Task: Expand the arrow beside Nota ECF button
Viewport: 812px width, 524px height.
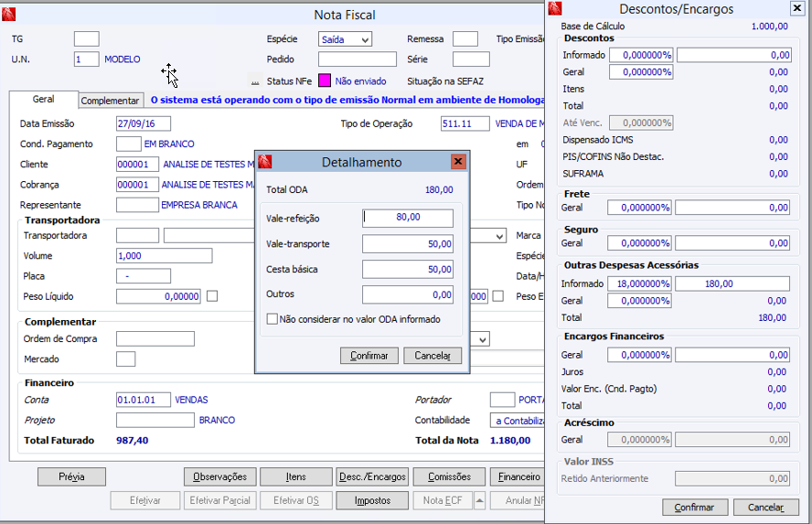Action: [479, 501]
